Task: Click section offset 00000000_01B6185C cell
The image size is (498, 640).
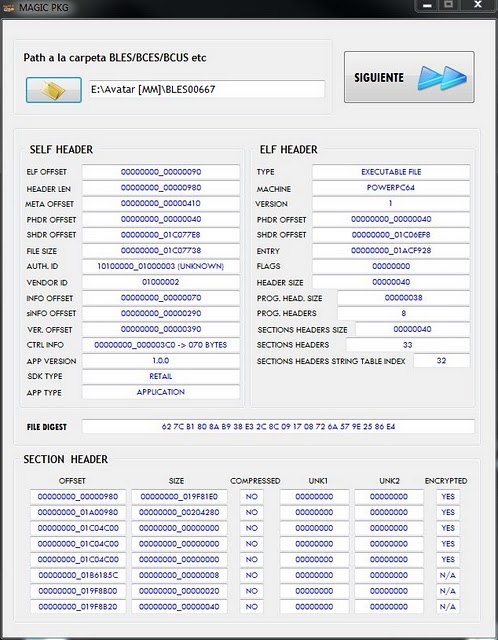Action: (78, 575)
